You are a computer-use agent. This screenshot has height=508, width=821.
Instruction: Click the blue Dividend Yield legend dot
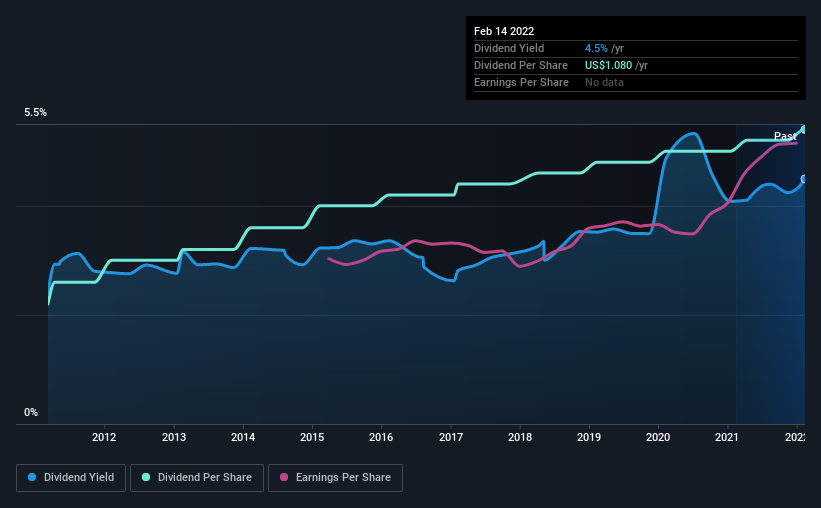[33, 478]
